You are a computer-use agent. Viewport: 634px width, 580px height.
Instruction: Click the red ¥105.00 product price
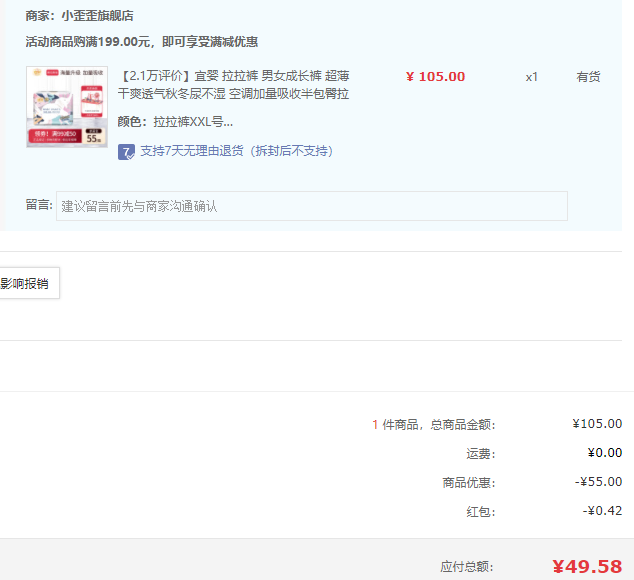click(x=435, y=77)
